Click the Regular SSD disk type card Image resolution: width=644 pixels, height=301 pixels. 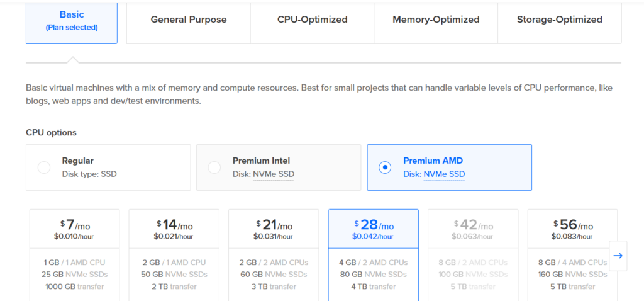pos(108,168)
